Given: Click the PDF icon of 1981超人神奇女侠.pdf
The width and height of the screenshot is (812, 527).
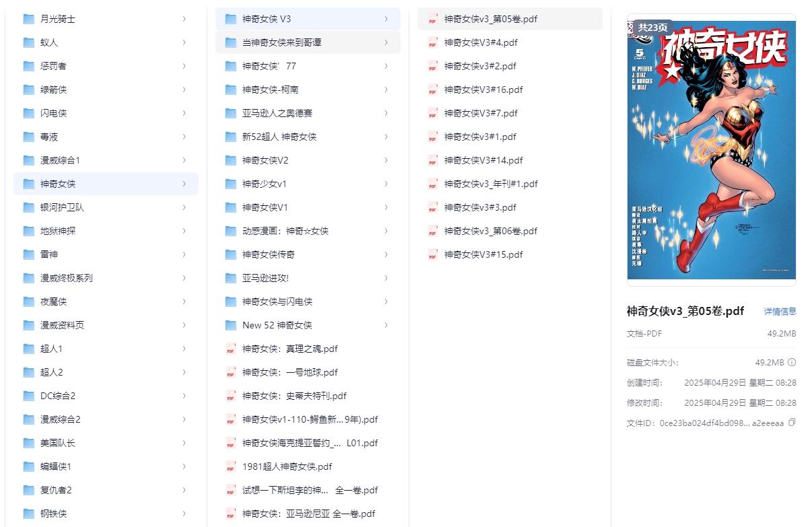Looking at the screenshot, I should coord(230,466).
